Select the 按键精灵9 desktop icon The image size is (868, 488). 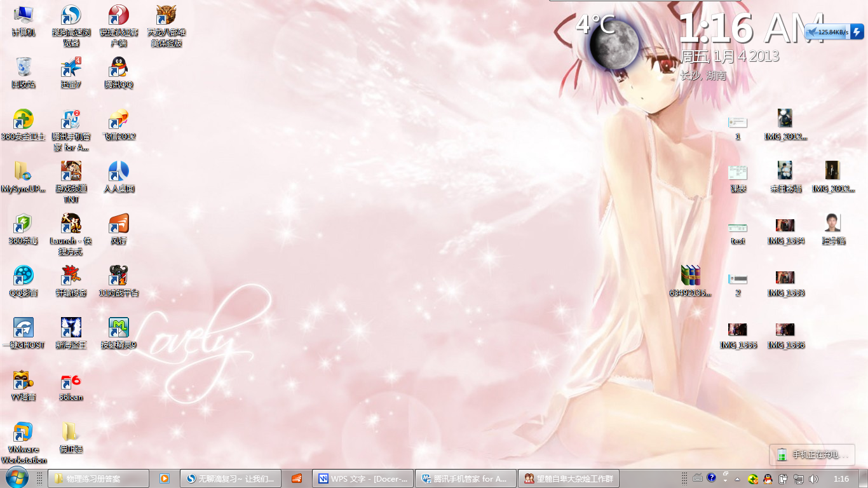[x=119, y=329]
